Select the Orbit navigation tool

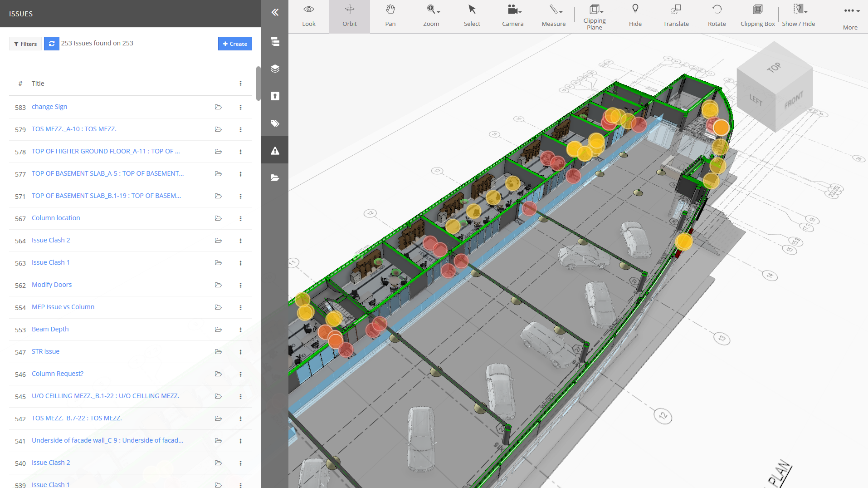(349, 16)
